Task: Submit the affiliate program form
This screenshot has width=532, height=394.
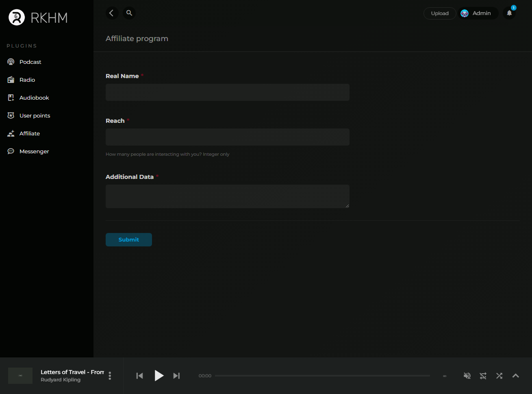Action: (x=129, y=239)
